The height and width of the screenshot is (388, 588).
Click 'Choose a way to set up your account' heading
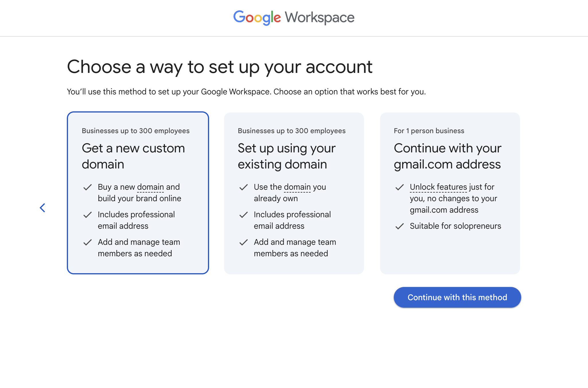(x=220, y=67)
